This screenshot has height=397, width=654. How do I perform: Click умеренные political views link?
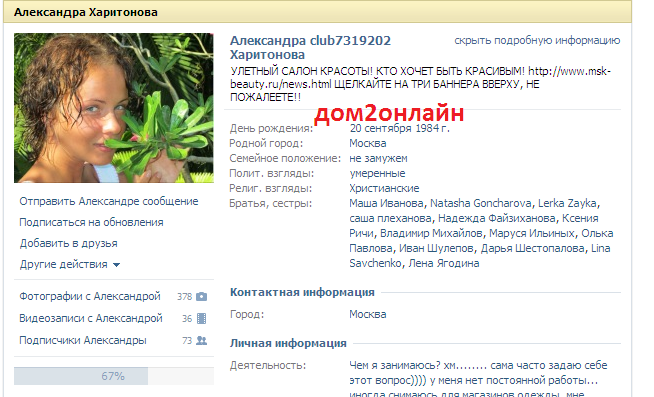pyautogui.click(x=377, y=173)
